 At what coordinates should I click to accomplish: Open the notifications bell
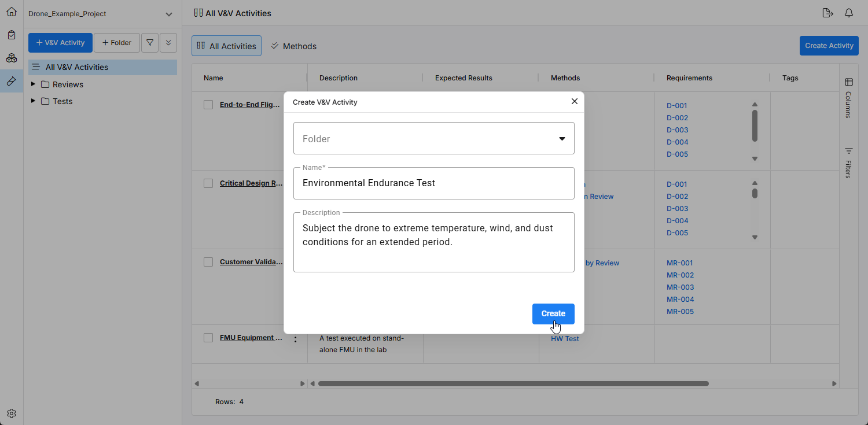click(x=849, y=13)
